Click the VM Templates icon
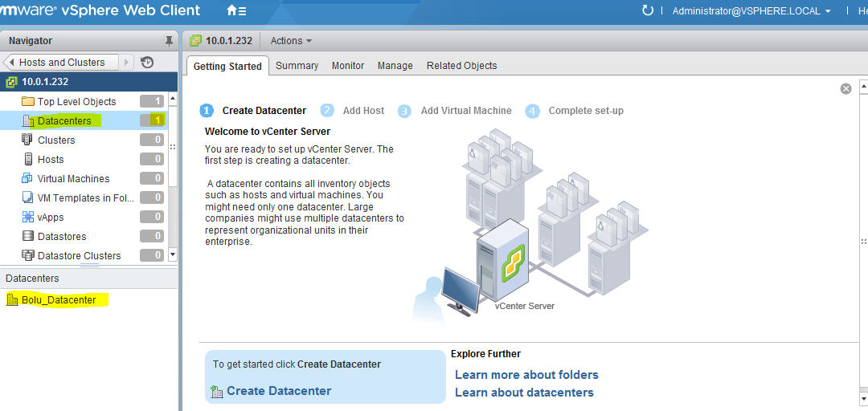Image resolution: width=868 pixels, height=411 pixels. click(x=27, y=197)
